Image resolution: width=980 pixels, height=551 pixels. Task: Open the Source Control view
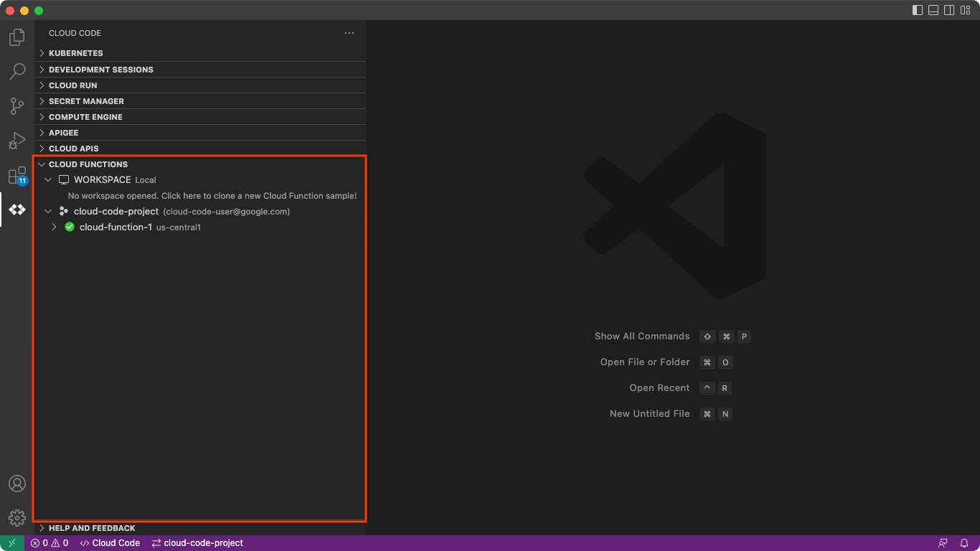pos(17,106)
